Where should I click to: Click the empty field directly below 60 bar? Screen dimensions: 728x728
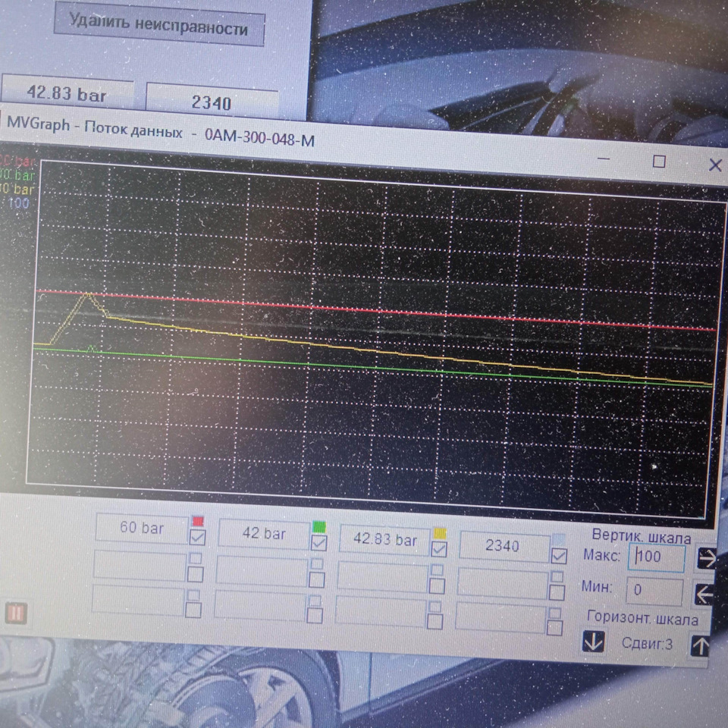click(x=140, y=565)
